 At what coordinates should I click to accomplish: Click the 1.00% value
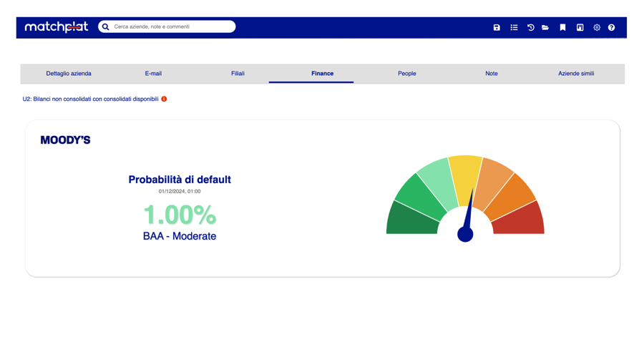(180, 215)
